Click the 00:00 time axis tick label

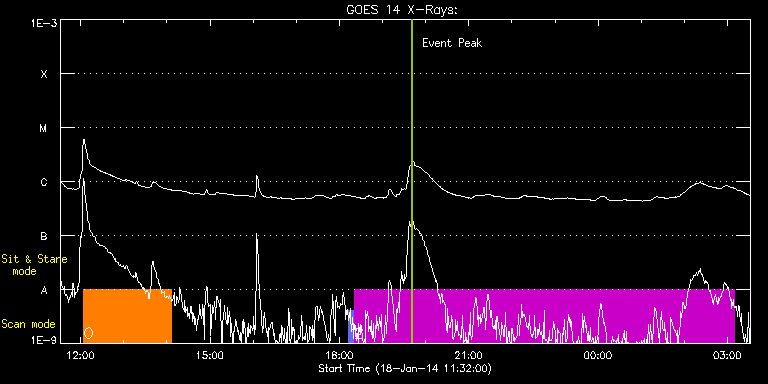(x=599, y=355)
